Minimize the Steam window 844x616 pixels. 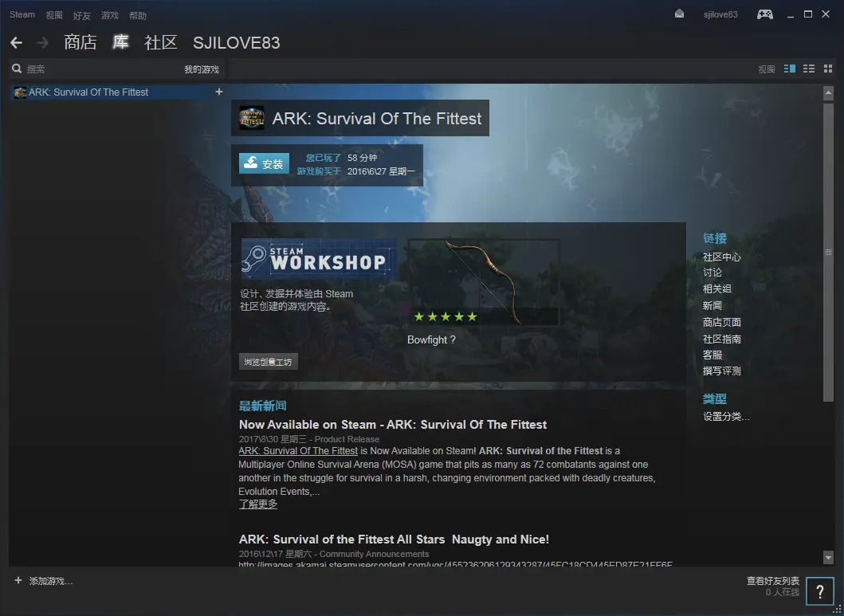click(790, 15)
